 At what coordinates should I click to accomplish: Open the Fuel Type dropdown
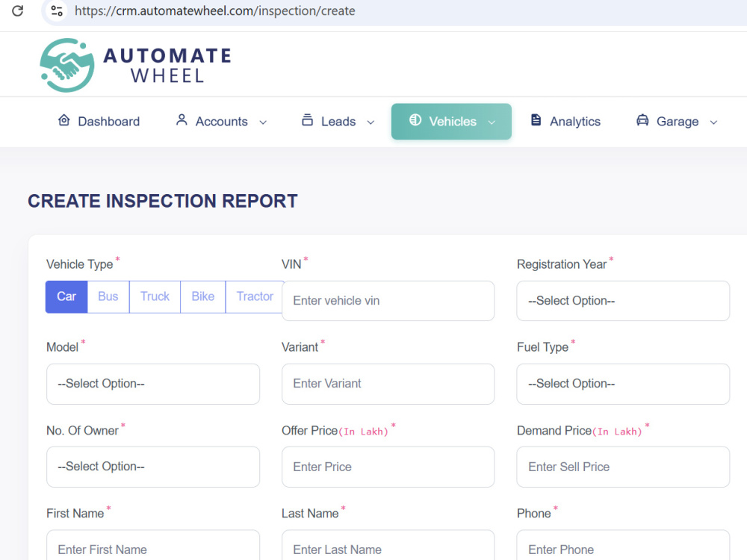click(623, 384)
